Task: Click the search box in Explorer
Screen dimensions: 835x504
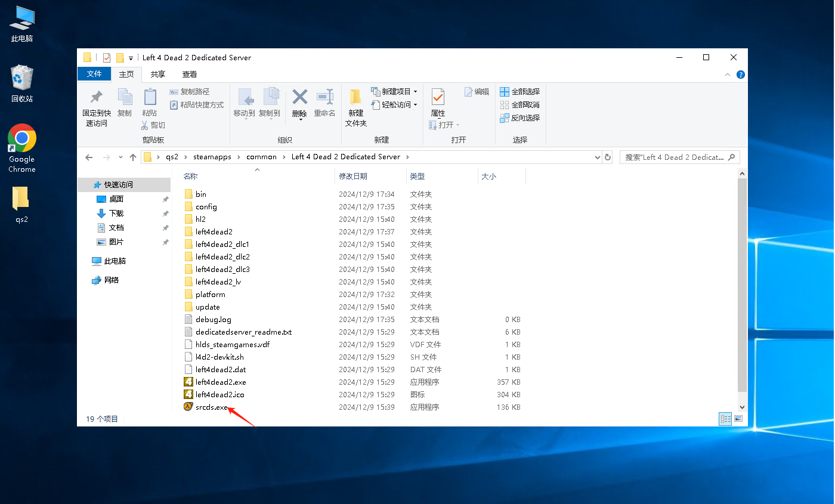Action: (x=680, y=157)
